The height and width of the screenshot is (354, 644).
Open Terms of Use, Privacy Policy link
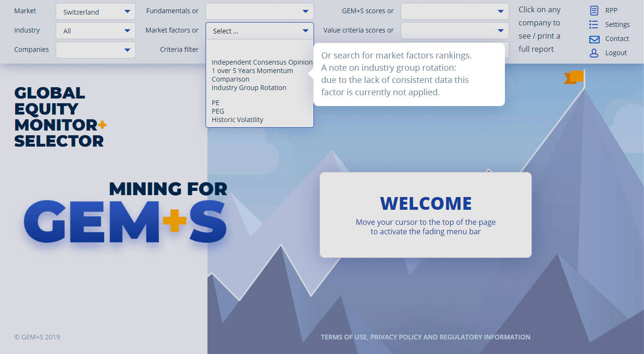click(425, 337)
